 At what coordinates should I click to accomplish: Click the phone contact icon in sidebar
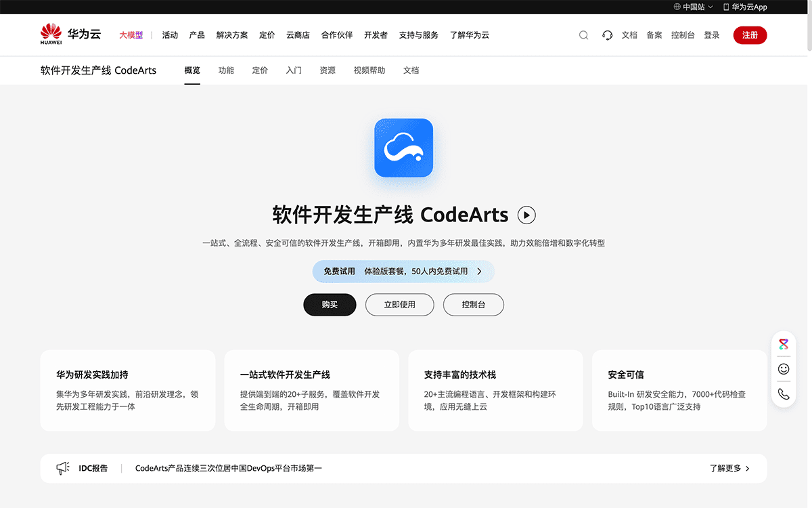pos(784,394)
